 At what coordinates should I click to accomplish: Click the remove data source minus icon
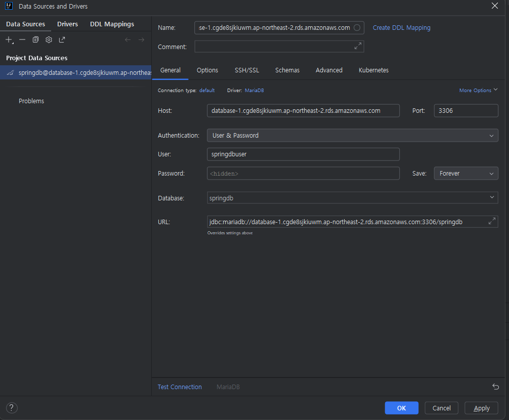point(22,39)
